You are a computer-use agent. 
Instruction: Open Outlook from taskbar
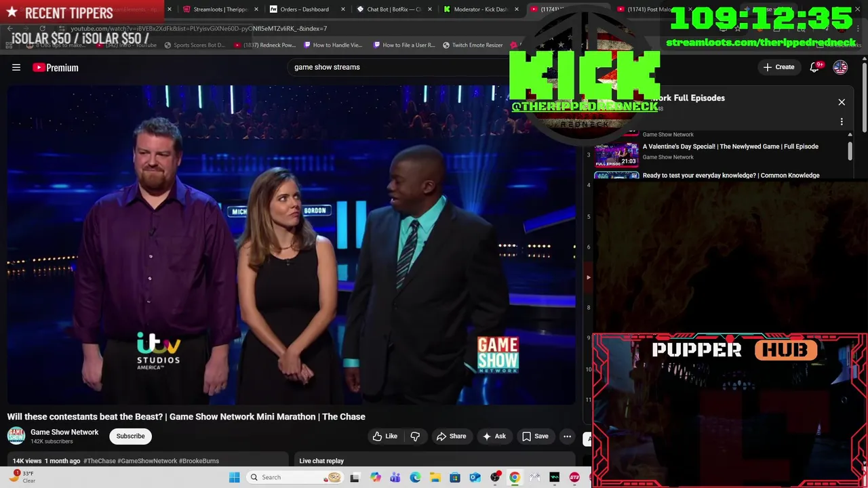(x=475, y=477)
